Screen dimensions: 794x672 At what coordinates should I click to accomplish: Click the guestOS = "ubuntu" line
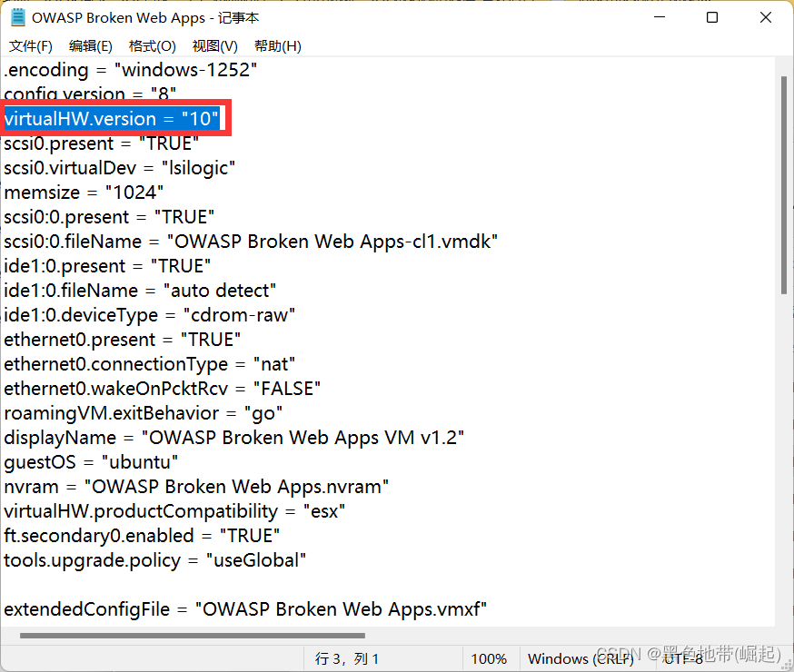click(91, 462)
